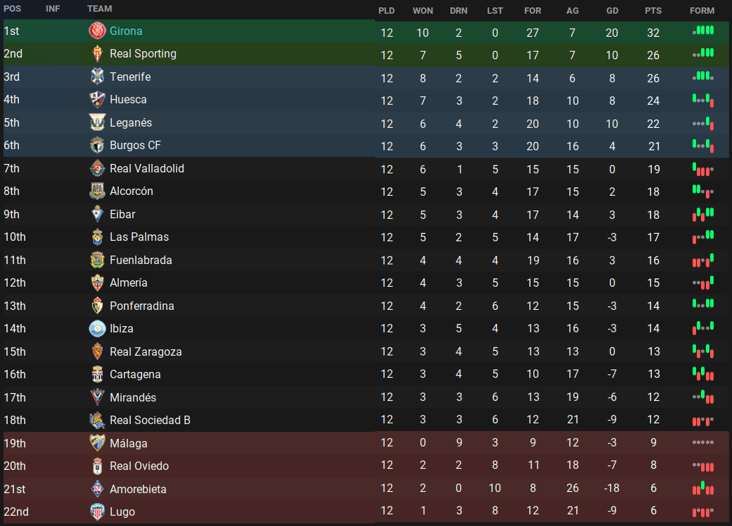Click the Eibar club crest
732x526 pixels.
tap(97, 214)
